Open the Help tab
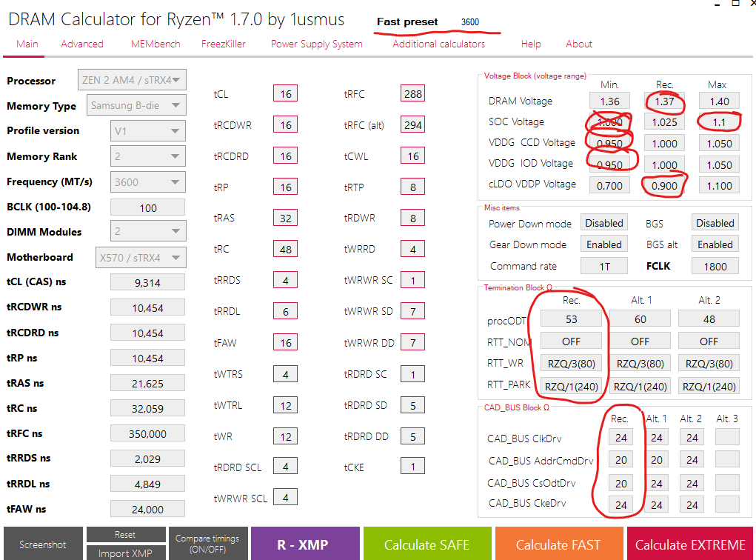Screen dimensions: 756x560 click(531, 44)
